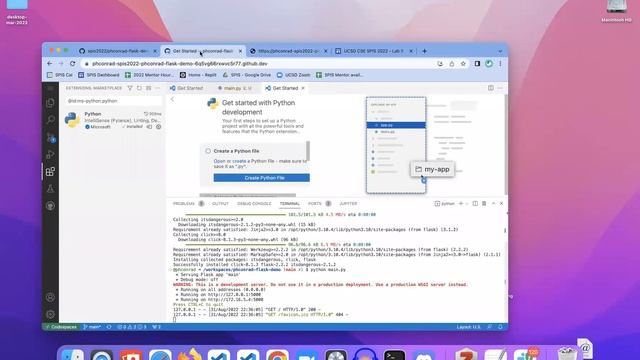This screenshot has height=360, width=640.
Task: Click the my-app walkthrough illustration
Action: tap(432, 169)
